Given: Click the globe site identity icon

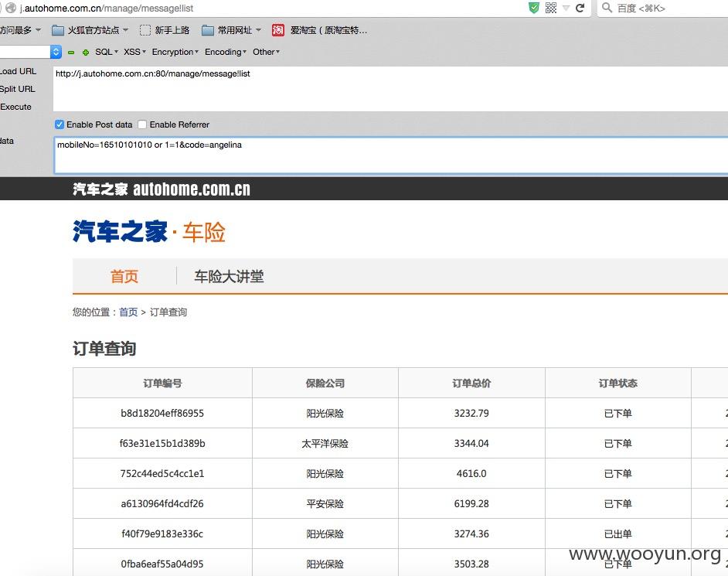Looking at the screenshot, I should click(x=11, y=8).
